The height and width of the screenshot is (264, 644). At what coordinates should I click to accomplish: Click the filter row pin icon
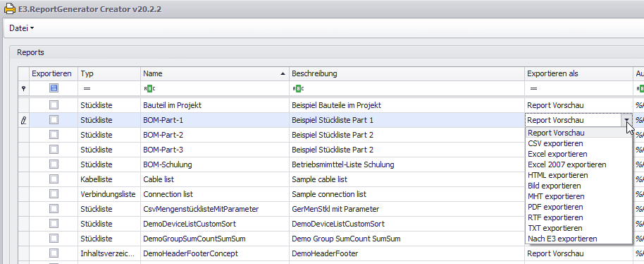[x=23, y=88]
